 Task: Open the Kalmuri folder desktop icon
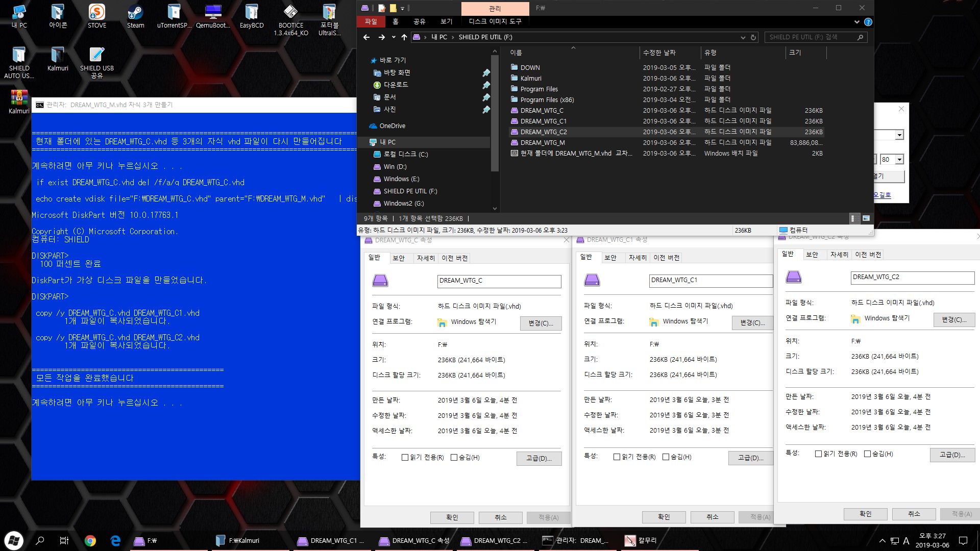pos(58,59)
